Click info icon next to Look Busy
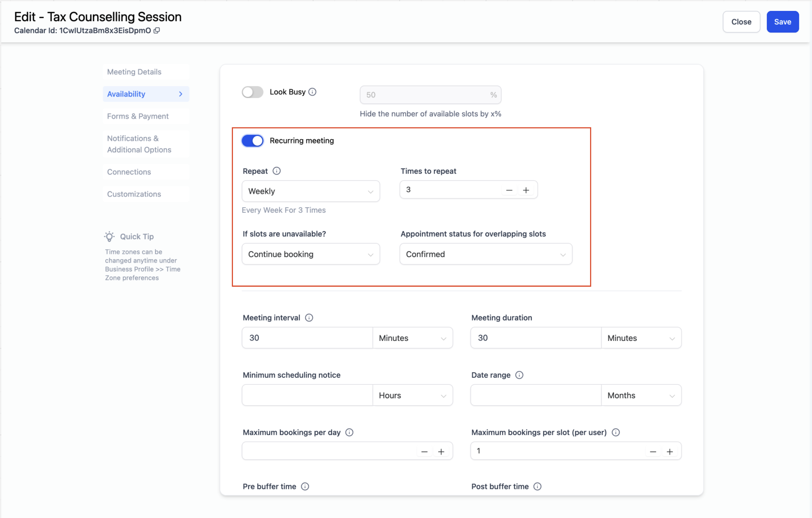Screen dimensions: 812x518 tap(312, 92)
